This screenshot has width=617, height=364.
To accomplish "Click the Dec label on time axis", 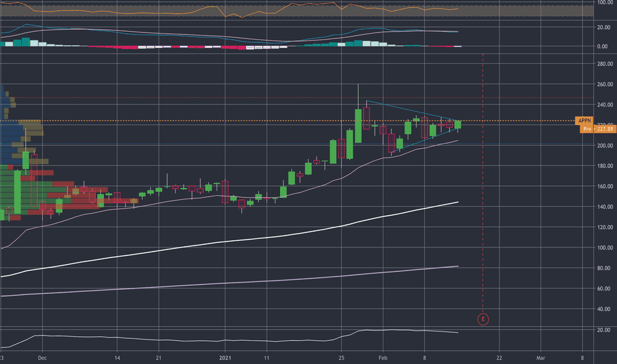I will [x=42, y=358].
